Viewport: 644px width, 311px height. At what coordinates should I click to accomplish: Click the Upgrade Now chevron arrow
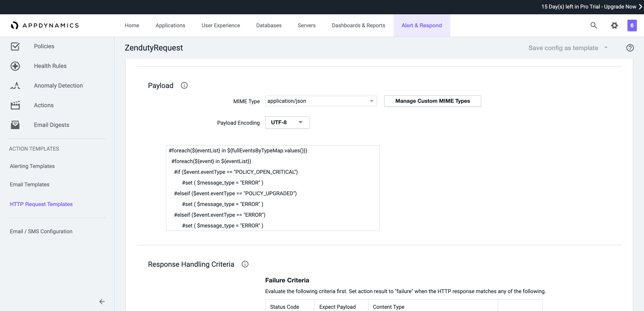[640, 7]
